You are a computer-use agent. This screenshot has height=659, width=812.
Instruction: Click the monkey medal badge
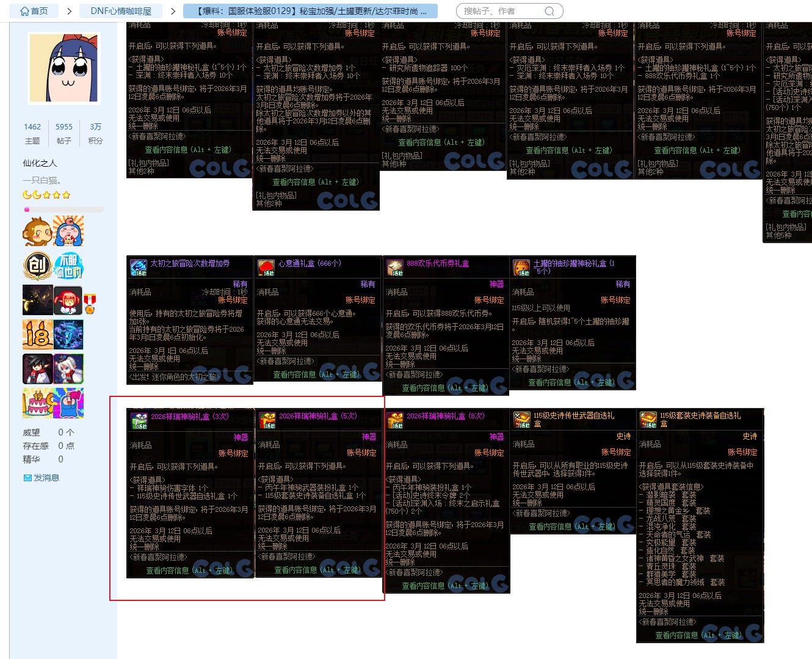click(37, 231)
